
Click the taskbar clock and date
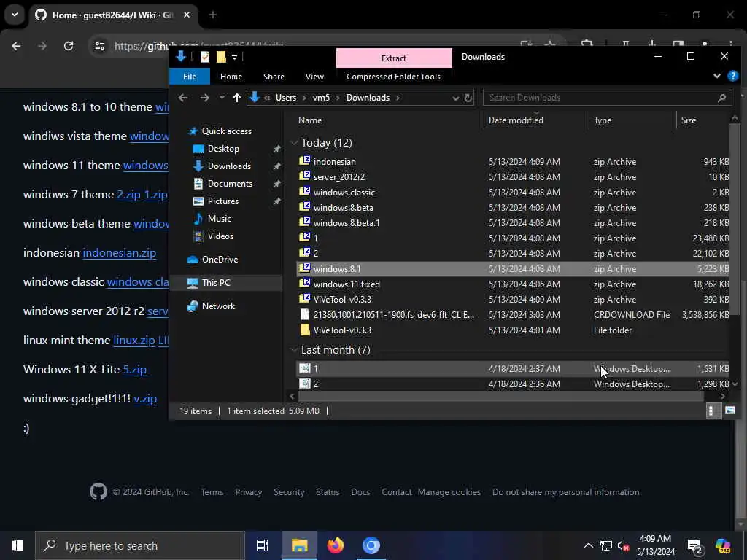pos(656,545)
